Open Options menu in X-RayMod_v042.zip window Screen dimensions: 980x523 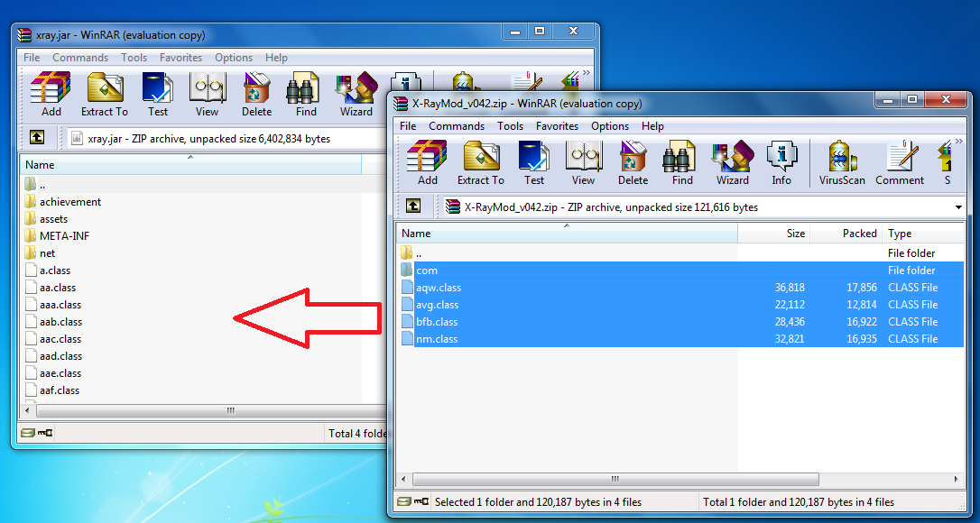(610, 126)
